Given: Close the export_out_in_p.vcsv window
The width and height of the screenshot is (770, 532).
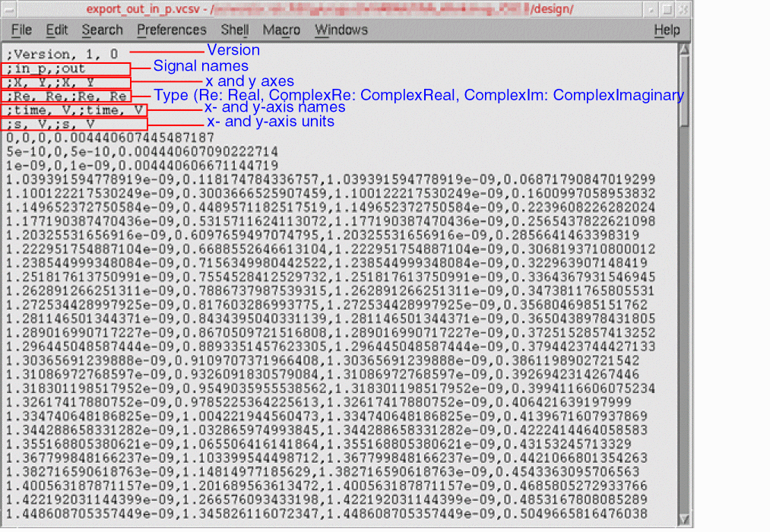Looking at the screenshot, I should 683,10.
